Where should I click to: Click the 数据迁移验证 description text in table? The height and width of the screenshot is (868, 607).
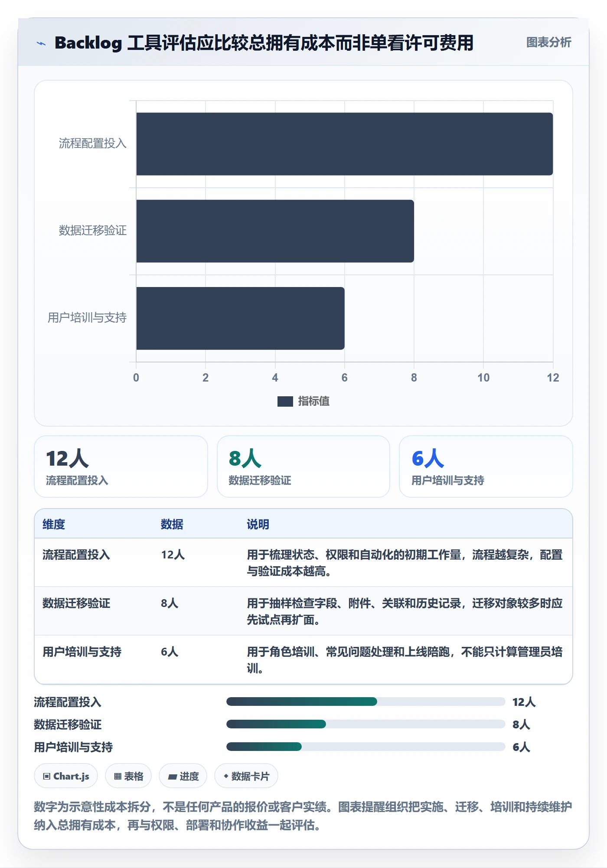[405, 612]
